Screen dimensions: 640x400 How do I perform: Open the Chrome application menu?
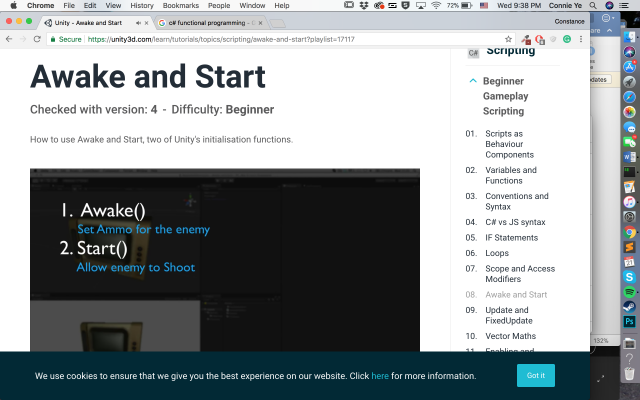[x=40, y=5]
